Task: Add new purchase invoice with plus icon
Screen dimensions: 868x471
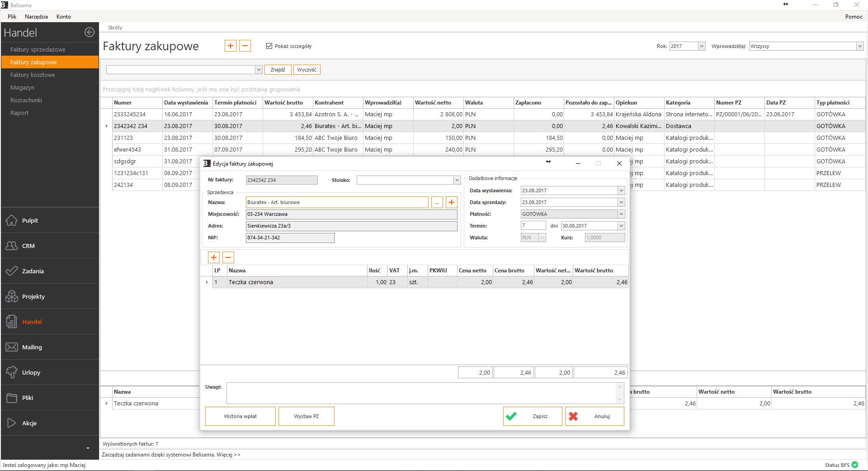Action: pyautogui.click(x=231, y=46)
